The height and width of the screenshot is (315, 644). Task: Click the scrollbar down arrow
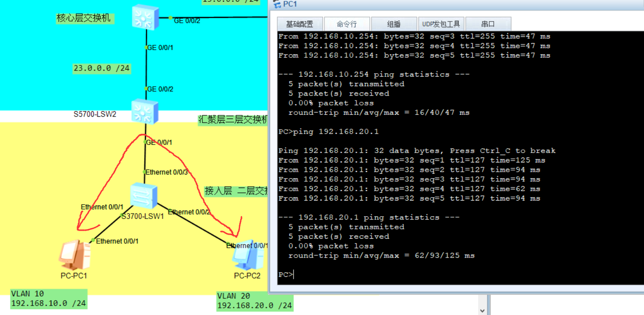pos(482,310)
